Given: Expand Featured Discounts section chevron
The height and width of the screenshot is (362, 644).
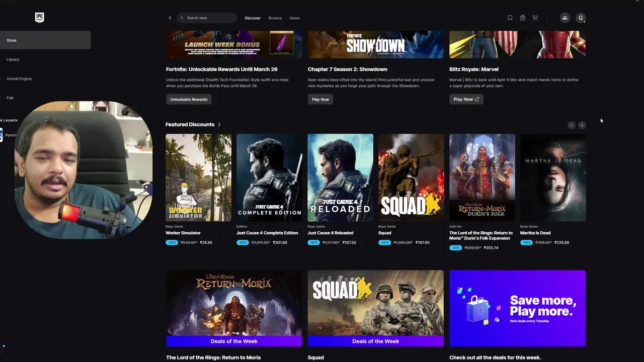Looking at the screenshot, I should (219, 124).
